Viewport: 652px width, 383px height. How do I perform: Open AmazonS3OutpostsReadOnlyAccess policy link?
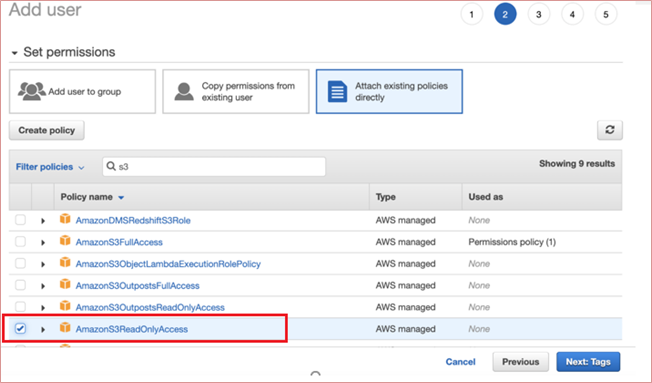point(150,307)
